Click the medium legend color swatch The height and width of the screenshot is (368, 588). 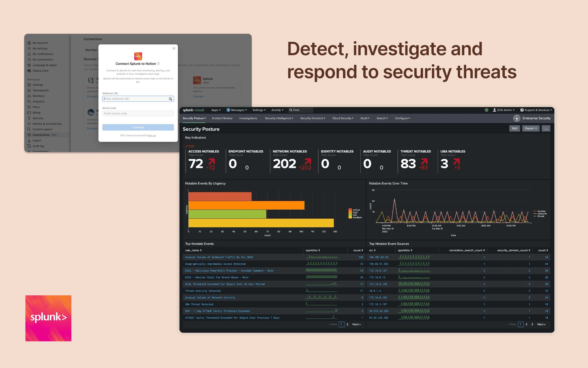pyautogui.click(x=350, y=217)
